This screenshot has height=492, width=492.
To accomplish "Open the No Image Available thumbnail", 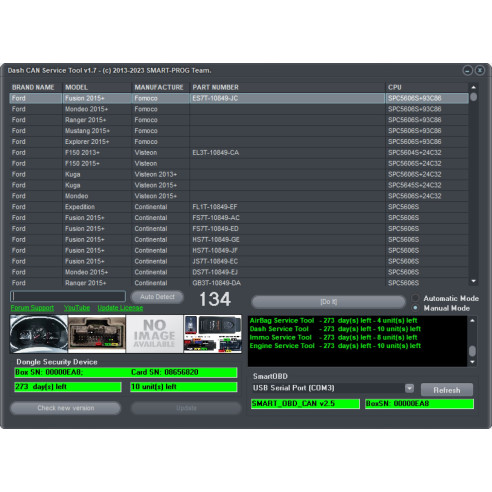I will (154, 334).
